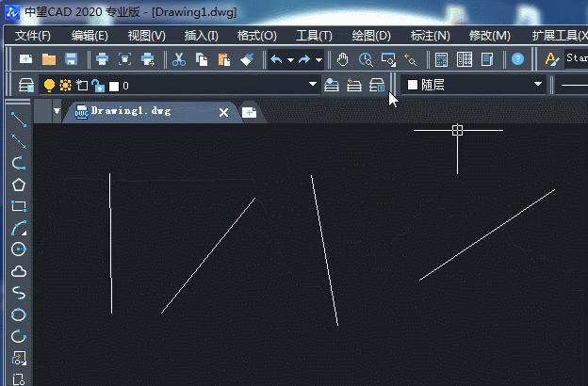
Task: Restore the previous layer state
Action: coord(354,85)
